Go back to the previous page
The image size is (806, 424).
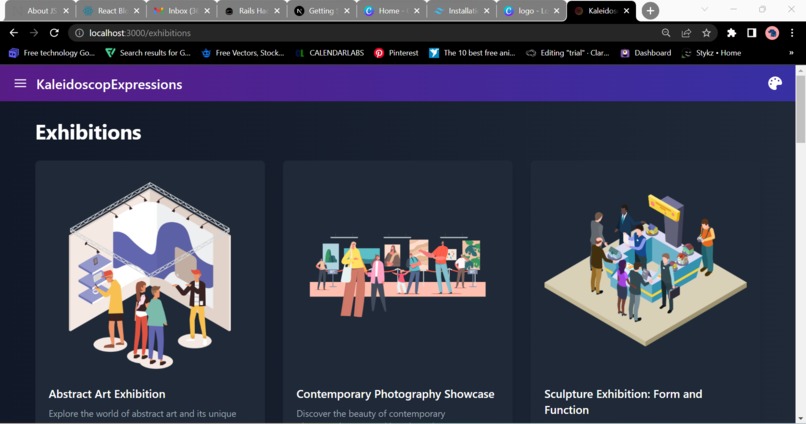(x=14, y=33)
